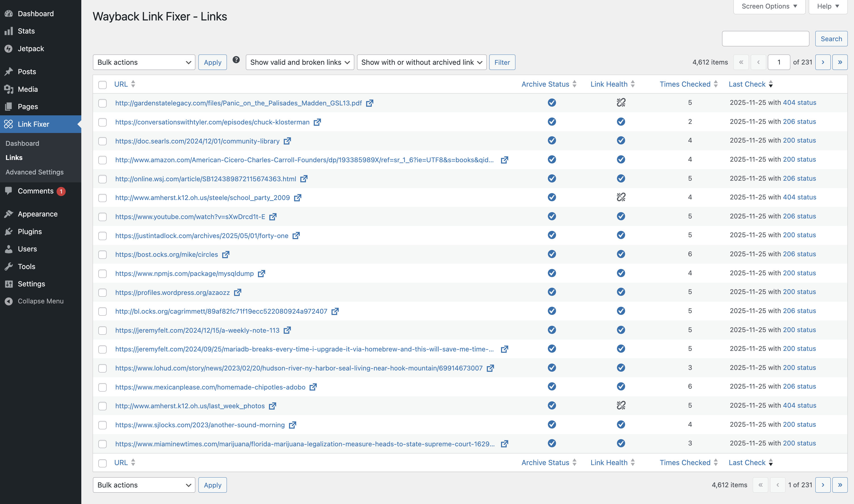Check the row for homemade-chipotles-adobo link
This screenshot has height=504, width=854.
pyautogui.click(x=102, y=387)
